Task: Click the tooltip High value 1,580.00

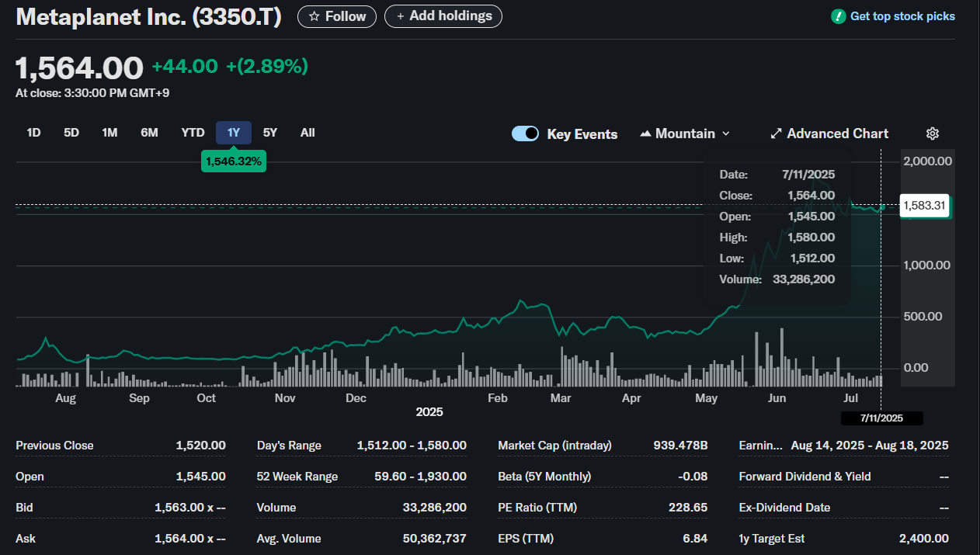Action: click(x=811, y=238)
